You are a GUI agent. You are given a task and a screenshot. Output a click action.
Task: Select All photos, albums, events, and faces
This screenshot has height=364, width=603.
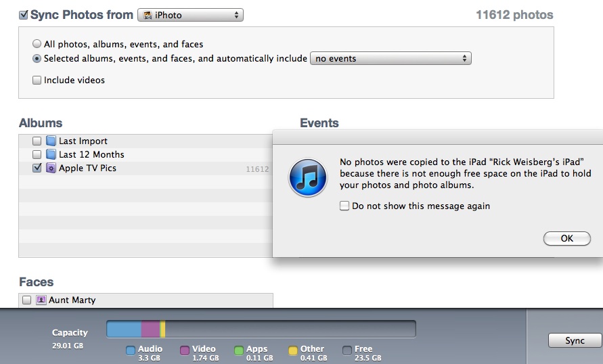tap(37, 44)
